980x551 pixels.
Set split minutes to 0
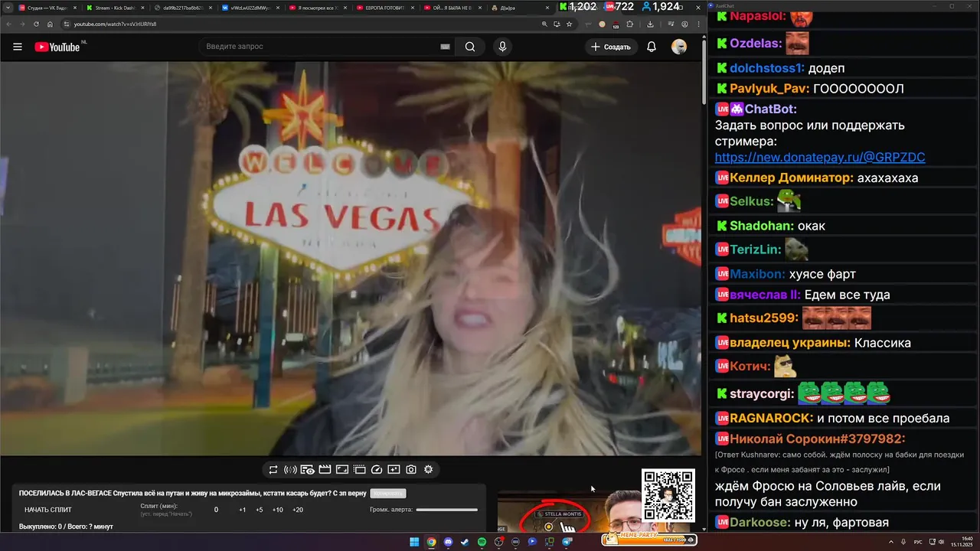[x=216, y=510]
